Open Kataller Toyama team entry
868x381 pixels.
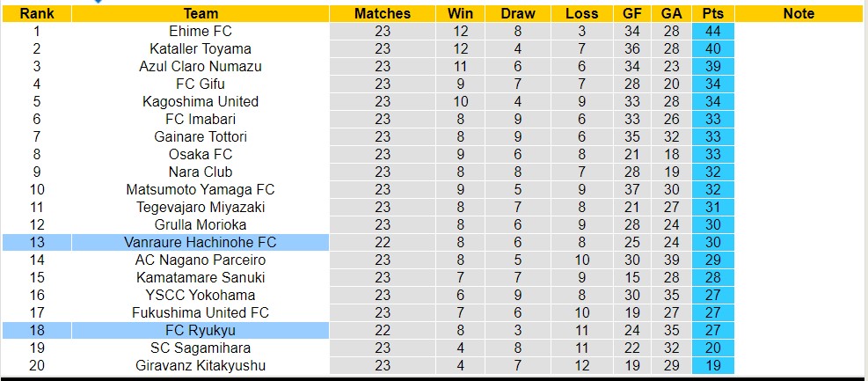coord(201,48)
